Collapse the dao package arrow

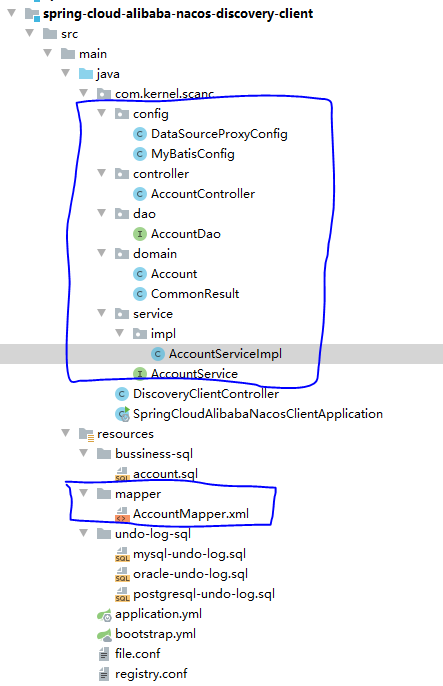pyautogui.click(x=101, y=213)
